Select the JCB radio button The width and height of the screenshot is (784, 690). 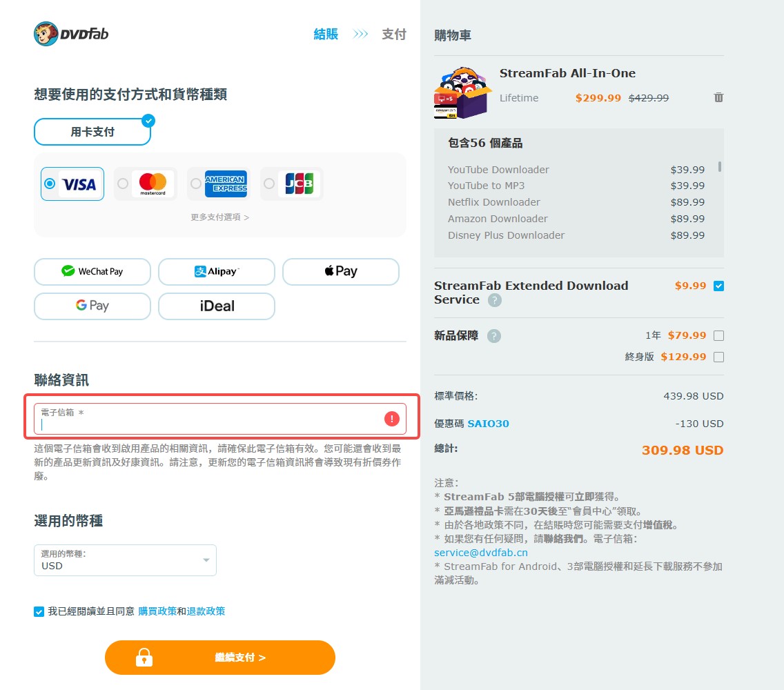pyautogui.click(x=269, y=184)
